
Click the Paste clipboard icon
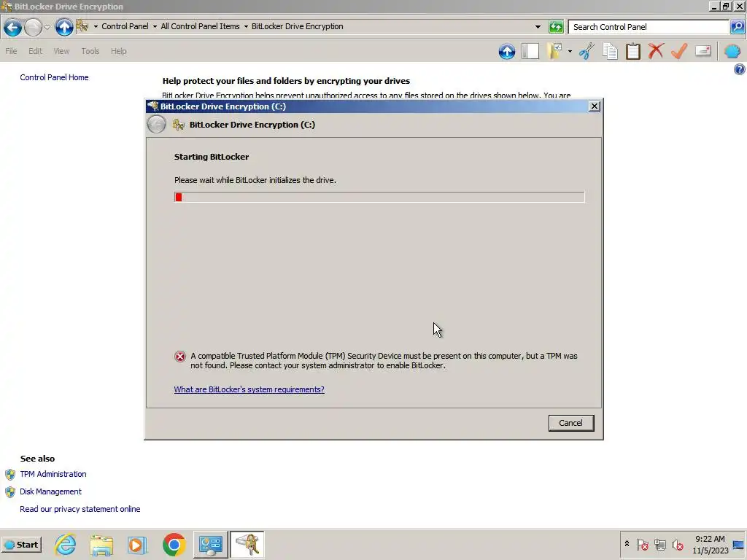(633, 52)
